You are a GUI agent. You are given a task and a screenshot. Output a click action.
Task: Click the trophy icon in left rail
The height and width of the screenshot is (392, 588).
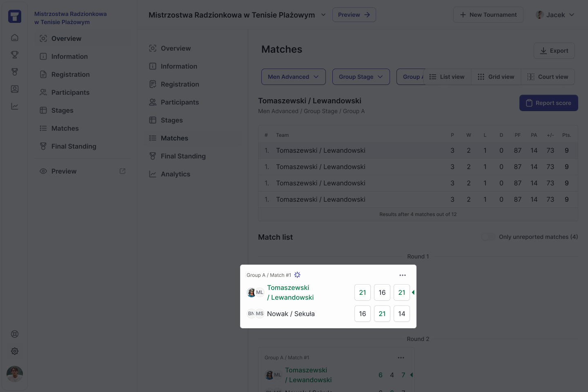click(x=15, y=55)
